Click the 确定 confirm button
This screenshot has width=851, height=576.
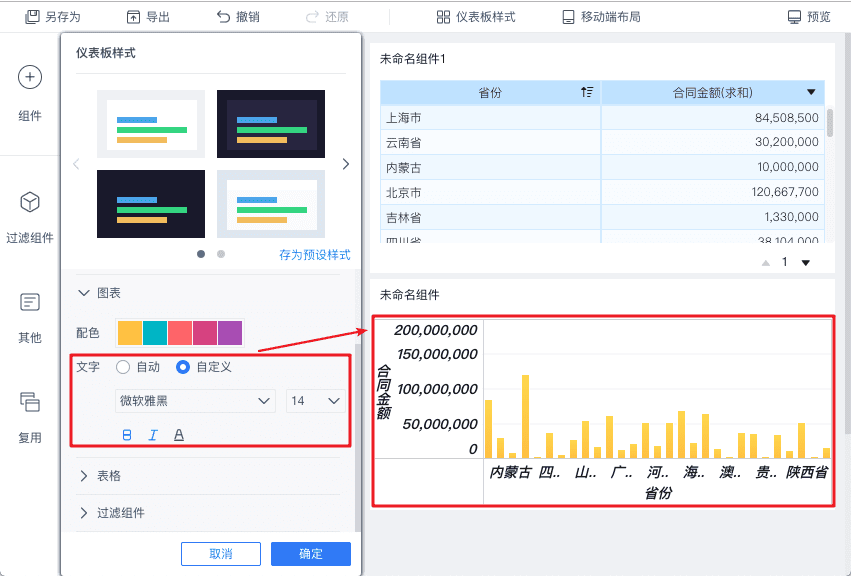click(x=311, y=554)
